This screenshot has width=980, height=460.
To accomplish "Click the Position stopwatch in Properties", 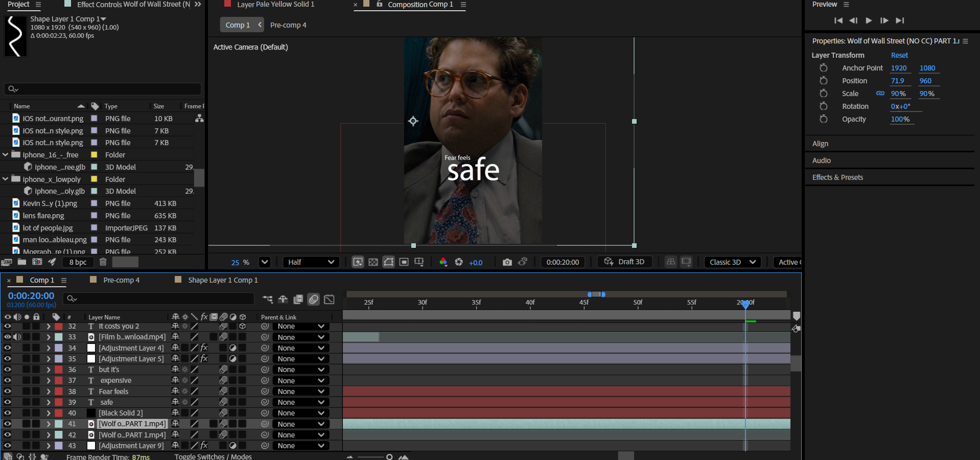I will [x=823, y=81].
